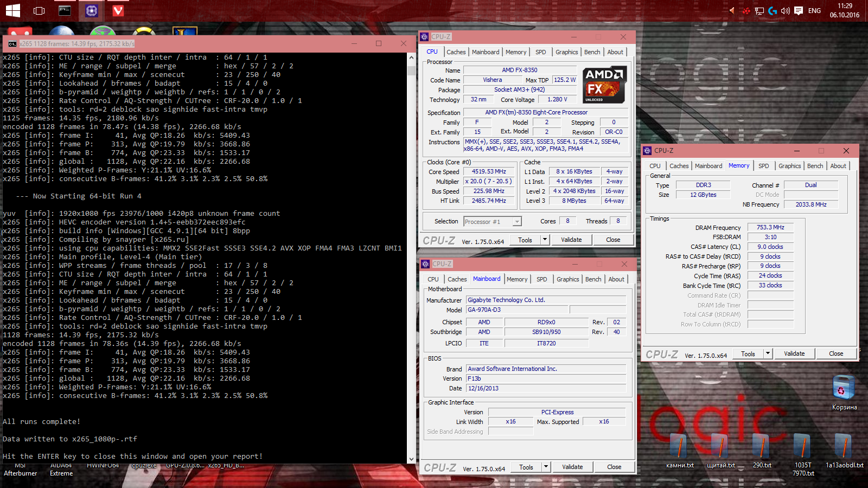Select the Корзина recycle bin icon

[844, 393]
